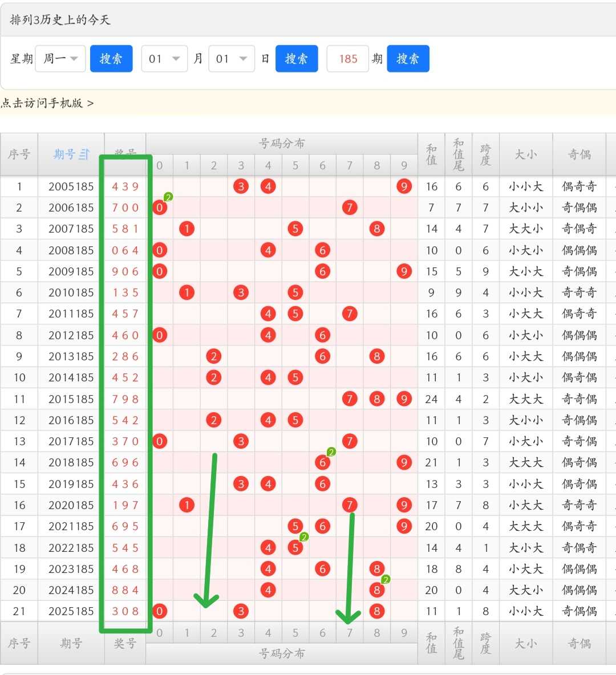Expand the day dropdown before 日
Viewport: 616px width, 675px height.
tap(232, 59)
